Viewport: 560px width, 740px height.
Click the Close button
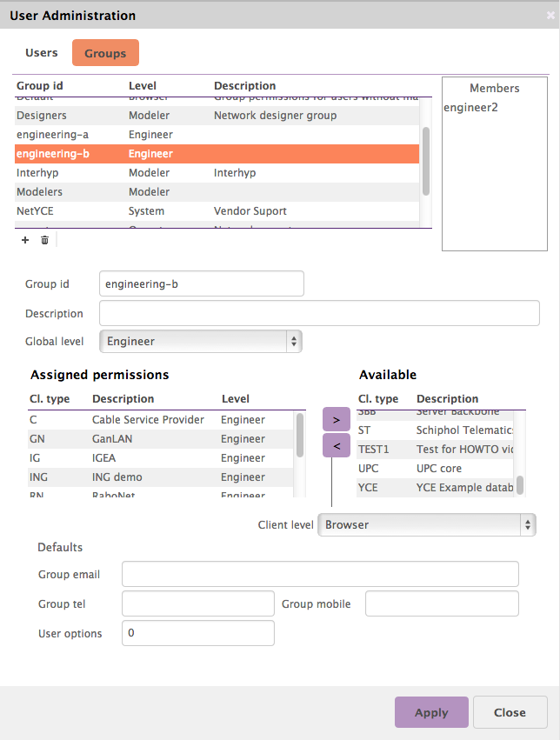point(510,712)
